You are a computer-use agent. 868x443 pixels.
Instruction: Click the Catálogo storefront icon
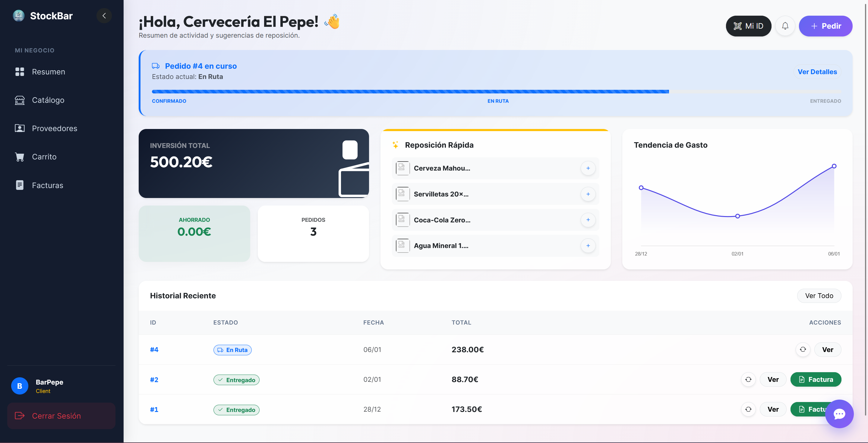click(x=20, y=100)
